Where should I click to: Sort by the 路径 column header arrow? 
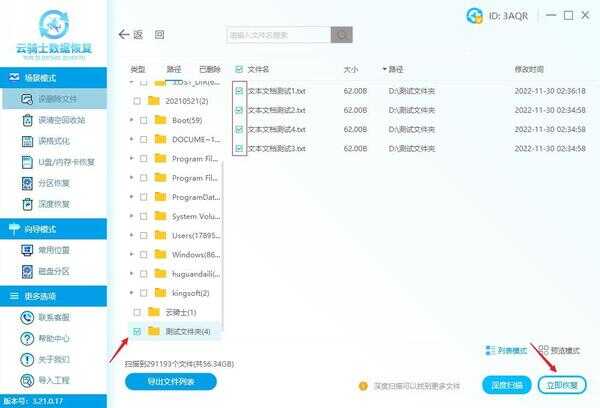point(384,70)
